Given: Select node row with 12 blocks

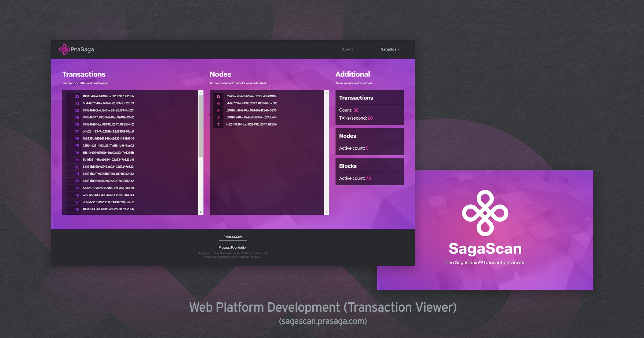Looking at the screenshot, I should 251,96.
